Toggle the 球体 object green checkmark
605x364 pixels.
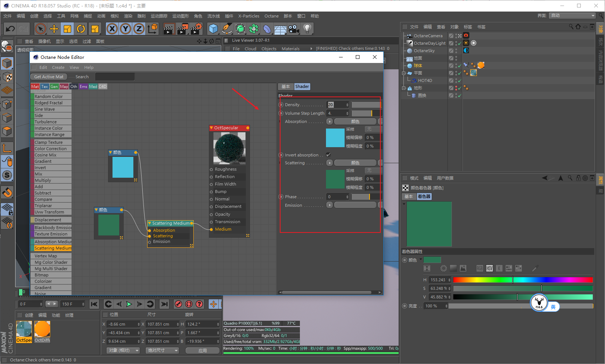tap(460, 66)
